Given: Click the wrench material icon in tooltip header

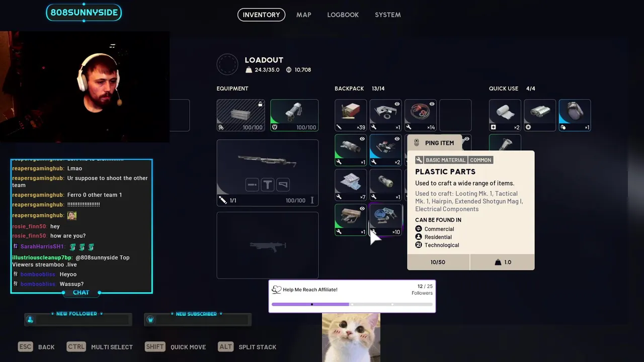Looking at the screenshot, I should click(x=419, y=160).
